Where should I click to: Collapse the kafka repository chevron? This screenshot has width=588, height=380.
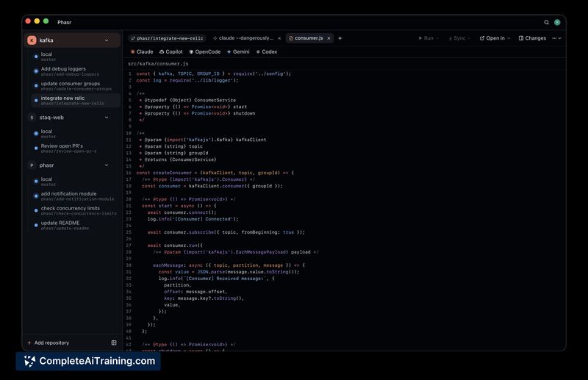point(107,40)
